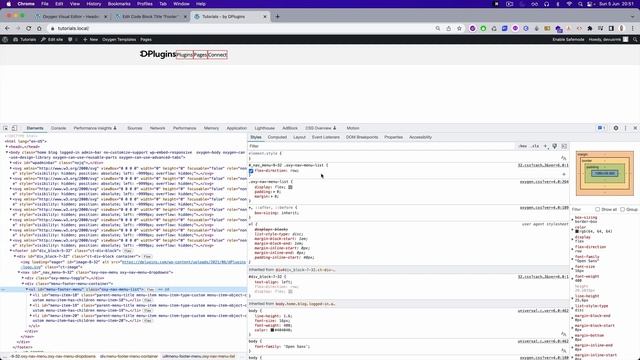Image resolution: width=640 pixels, height=360 pixels.
Task: Click the Connect link in page nav
Action: click(217, 55)
